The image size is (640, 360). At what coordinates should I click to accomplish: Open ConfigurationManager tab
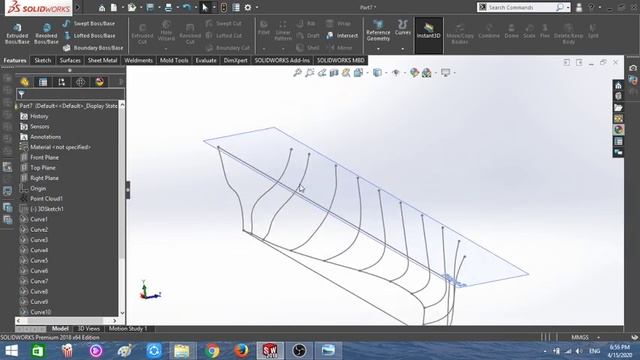62,82
